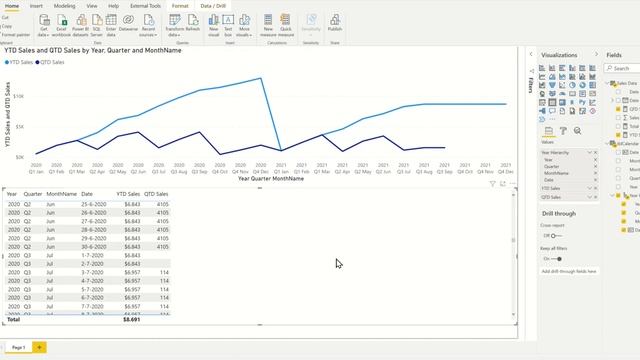Image resolution: width=640 pixels, height=360 pixels.
Task: Create a New measure
Action: tap(268, 25)
